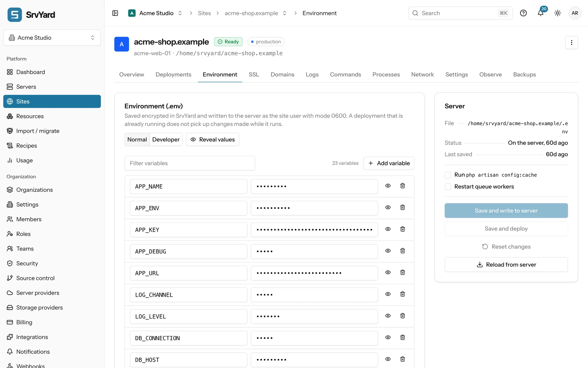
Task: Expand the Acme Studio organization selector in sidebar
Action: 52,38
